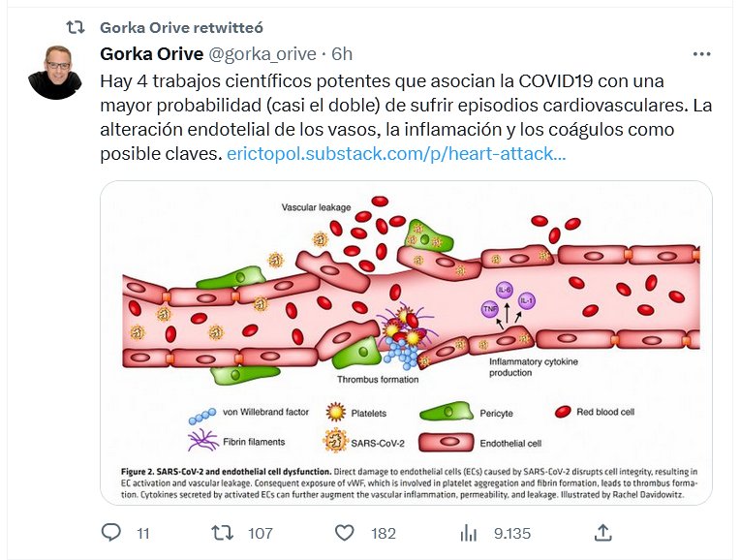Click the retweet count 107
Screen dimensions: 740x560
[x=261, y=532]
